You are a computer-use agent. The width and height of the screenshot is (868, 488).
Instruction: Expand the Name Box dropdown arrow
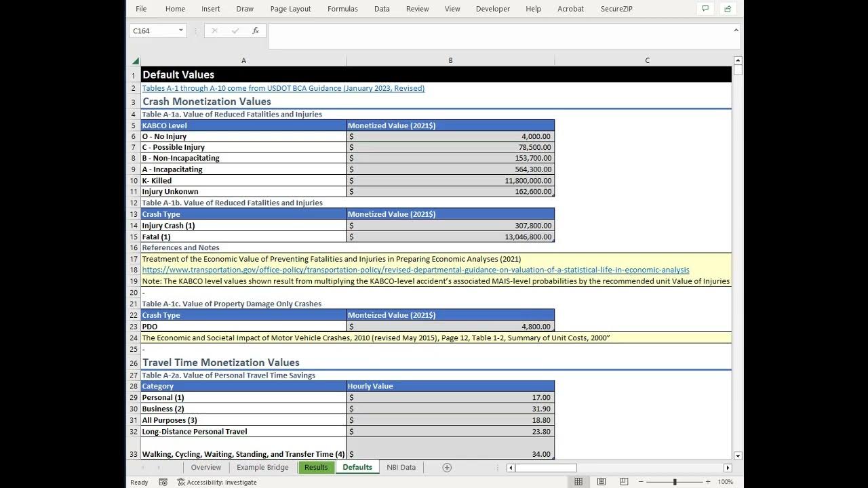(180, 30)
